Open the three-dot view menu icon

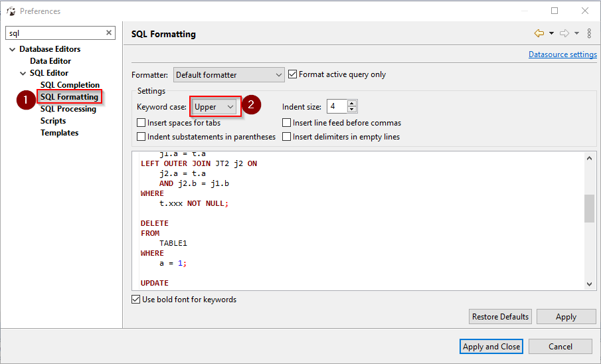[x=589, y=33]
